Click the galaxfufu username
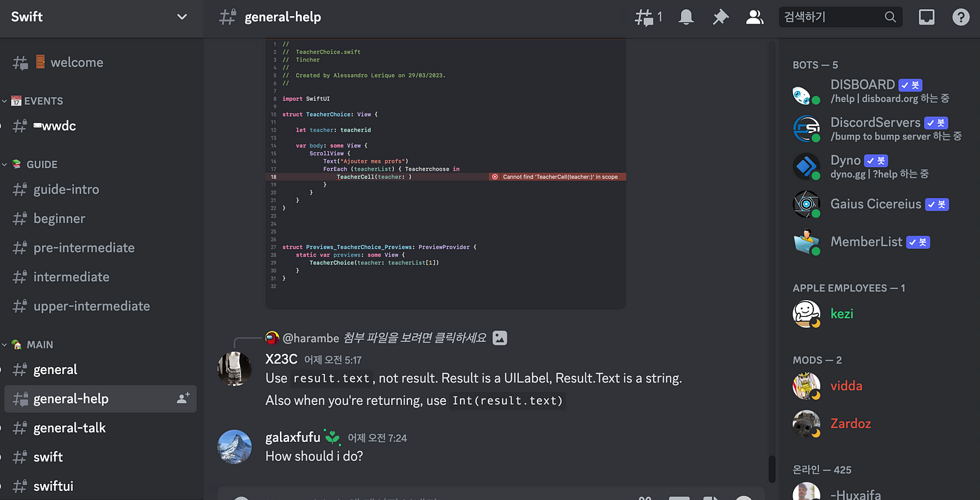This screenshot has width=980, height=500. [293, 437]
